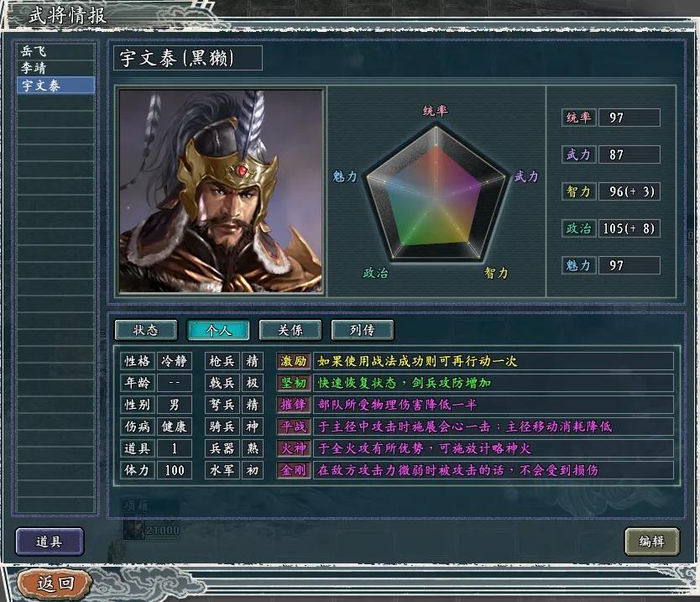Click the 伤病 value 健康
Image resolution: width=700 pixels, height=602 pixels.
click(174, 427)
